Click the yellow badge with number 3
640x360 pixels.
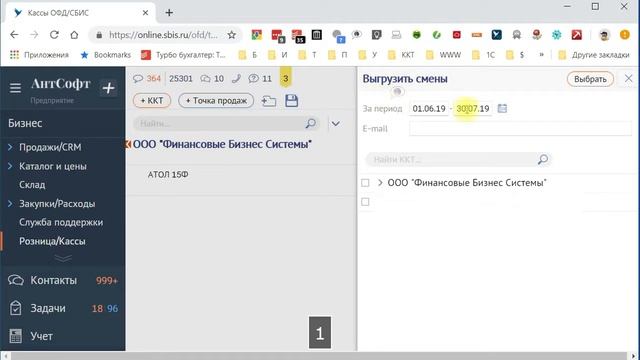286,78
